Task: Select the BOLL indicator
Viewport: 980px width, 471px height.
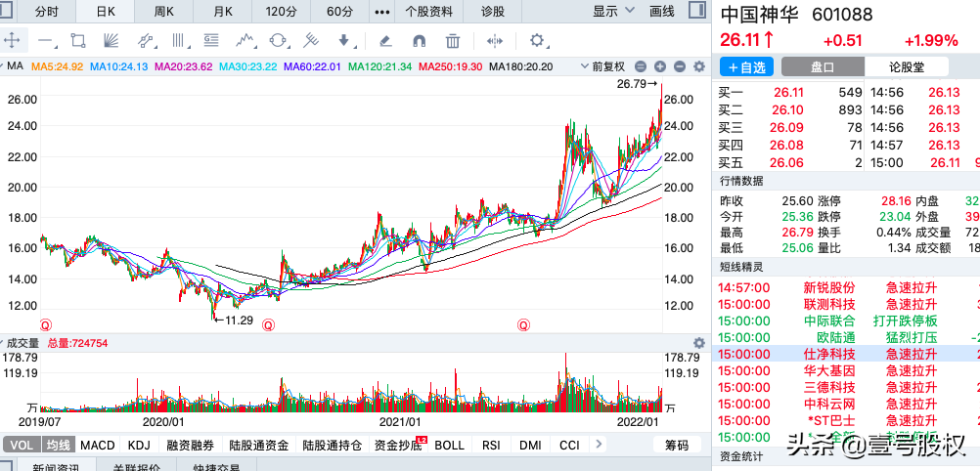Action: [x=449, y=446]
